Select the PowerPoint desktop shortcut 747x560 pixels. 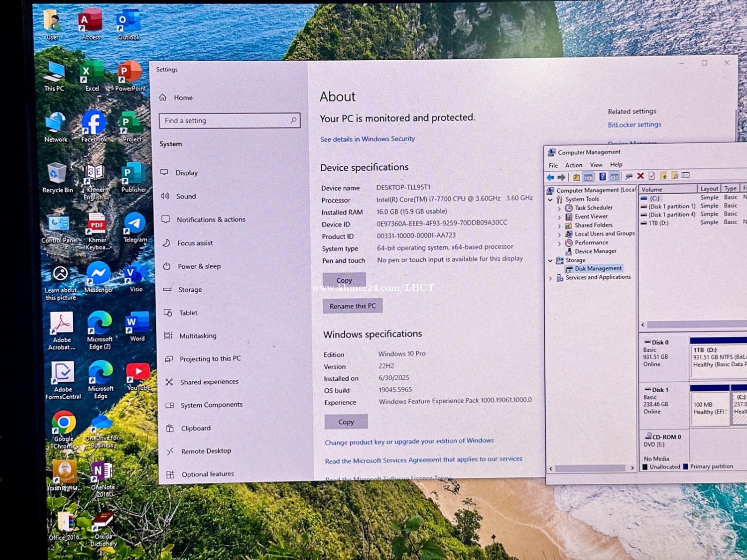coord(130,76)
